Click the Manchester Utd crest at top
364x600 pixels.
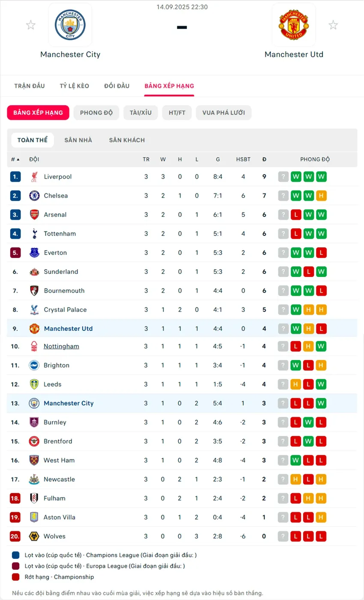click(x=294, y=25)
